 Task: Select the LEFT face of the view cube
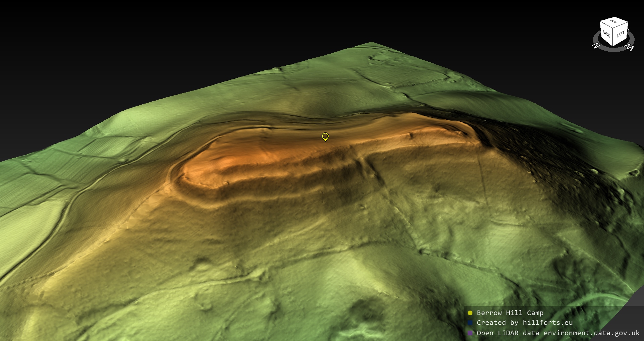pos(621,35)
